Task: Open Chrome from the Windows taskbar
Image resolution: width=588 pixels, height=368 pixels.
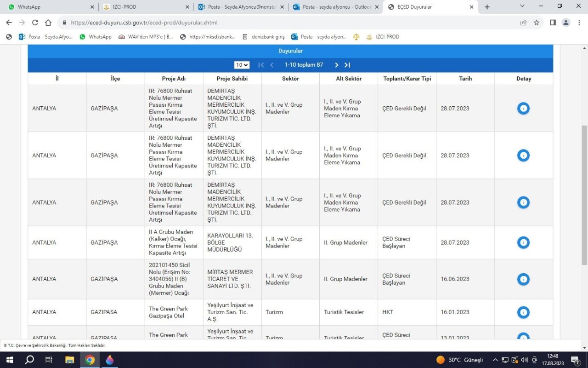Action: pyautogui.click(x=90, y=360)
